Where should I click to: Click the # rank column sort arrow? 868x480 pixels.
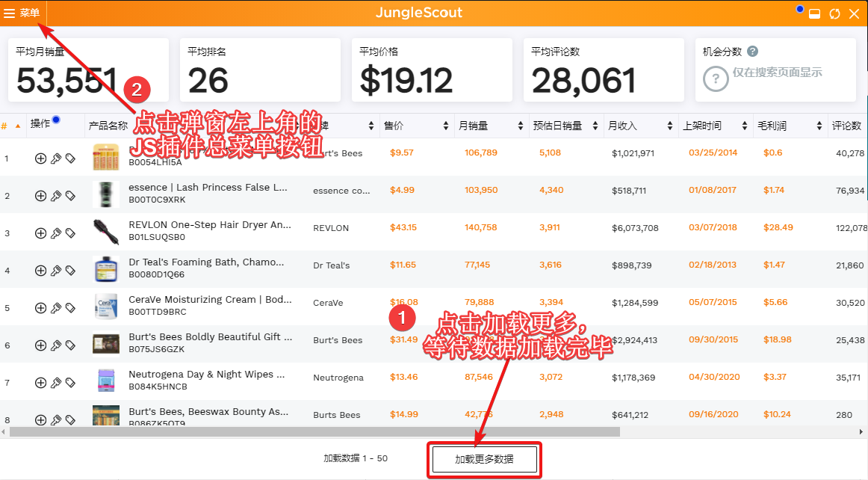[x=17, y=126]
